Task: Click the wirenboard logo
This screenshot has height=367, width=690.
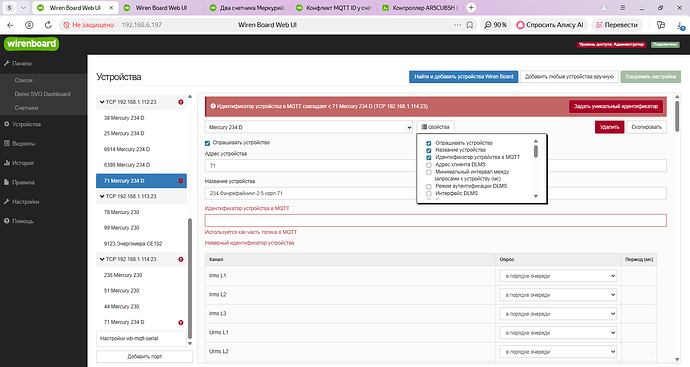Action: click(31, 44)
